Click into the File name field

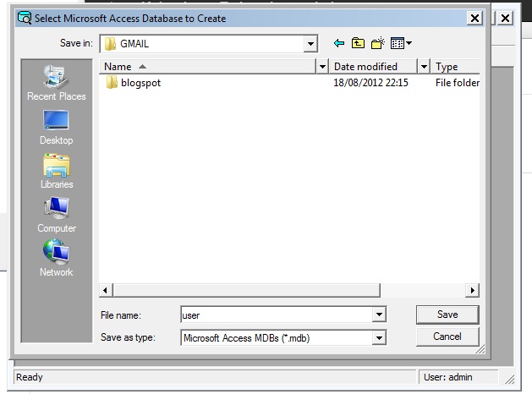pyautogui.click(x=277, y=315)
